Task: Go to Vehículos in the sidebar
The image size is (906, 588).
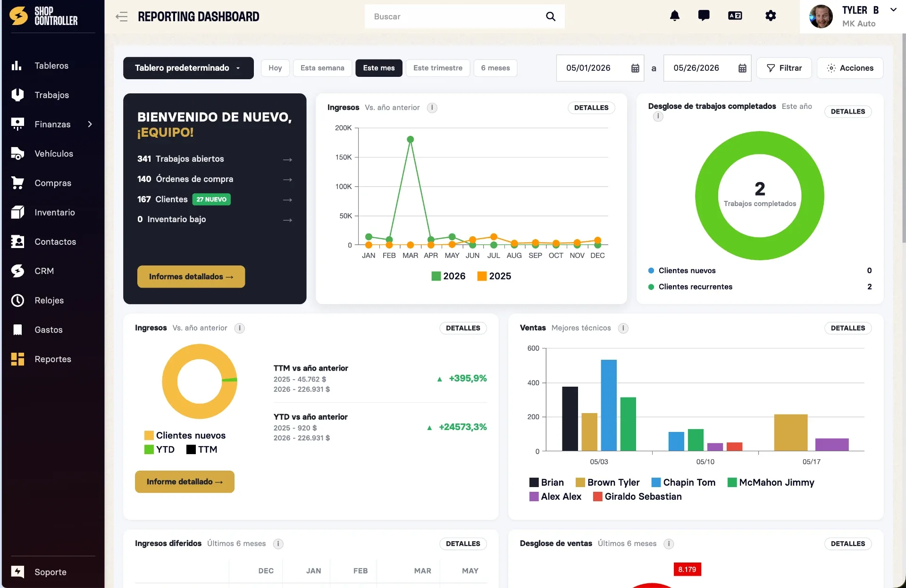Action: pos(53,154)
